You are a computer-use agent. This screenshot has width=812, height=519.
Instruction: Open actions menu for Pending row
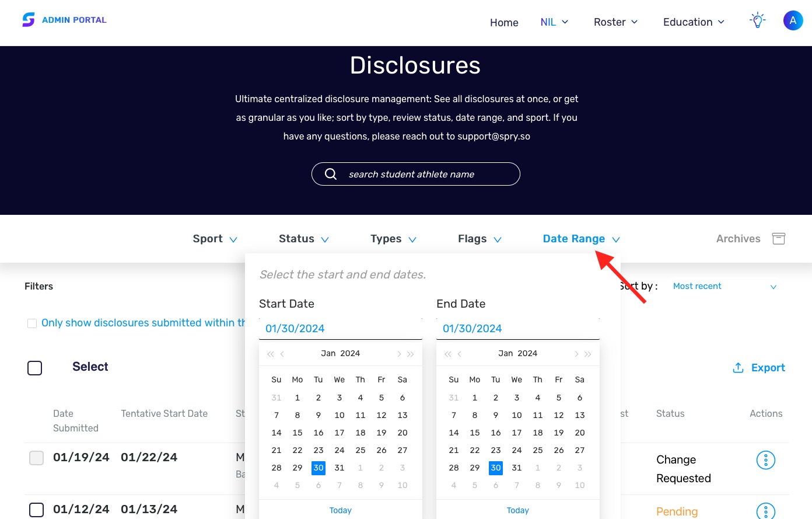click(x=765, y=511)
